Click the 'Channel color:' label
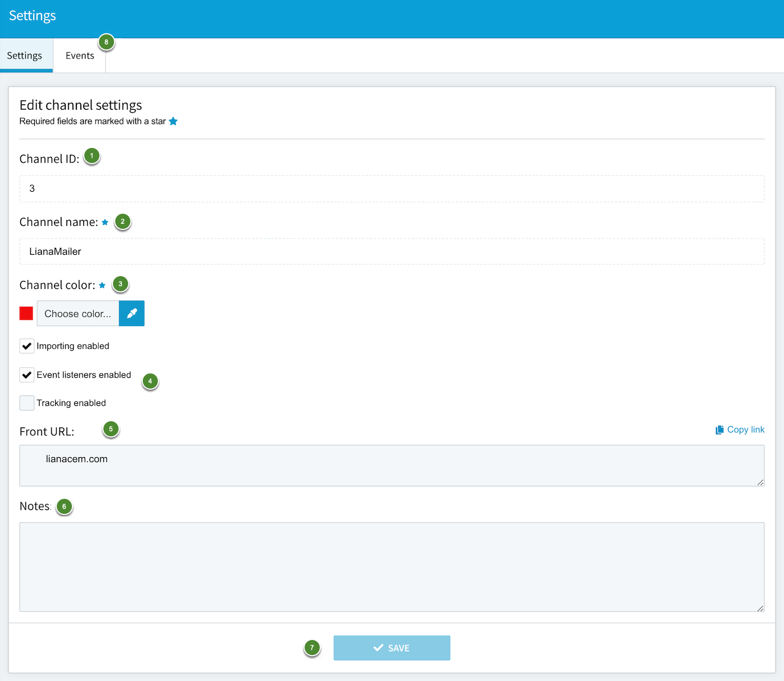Image resolution: width=784 pixels, height=681 pixels. [57, 285]
